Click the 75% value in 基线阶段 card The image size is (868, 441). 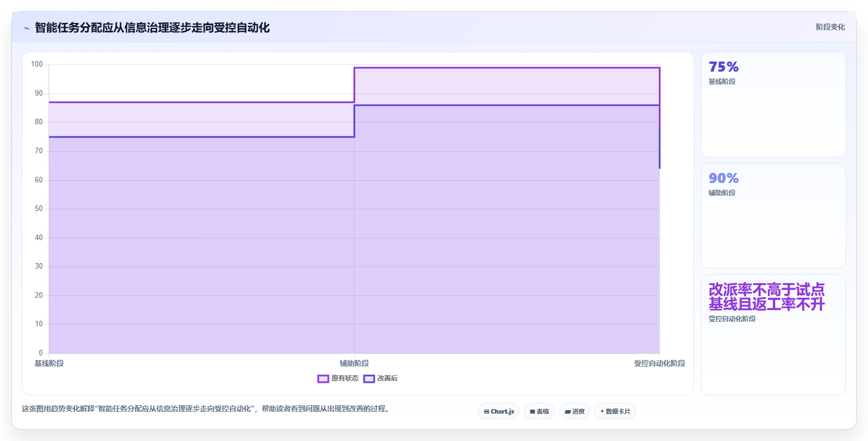[x=724, y=67]
